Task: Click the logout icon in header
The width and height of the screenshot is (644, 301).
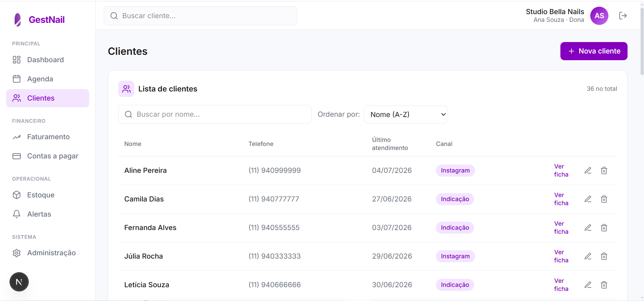Action: tap(623, 16)
